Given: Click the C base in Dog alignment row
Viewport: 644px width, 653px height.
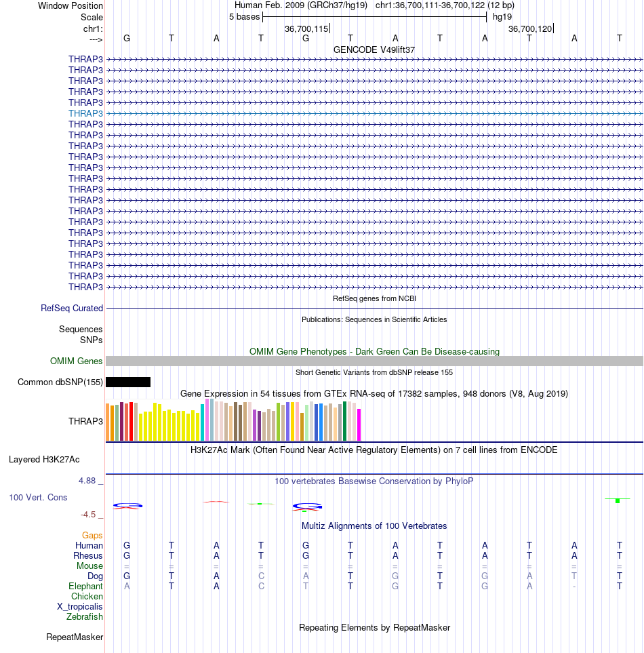Looking at the screenshot, I should pos(261,576).
